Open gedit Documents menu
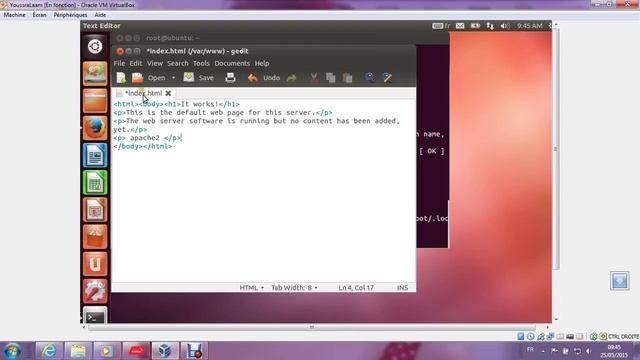Viewport: 640px width, 360px height. coord(232,63)
